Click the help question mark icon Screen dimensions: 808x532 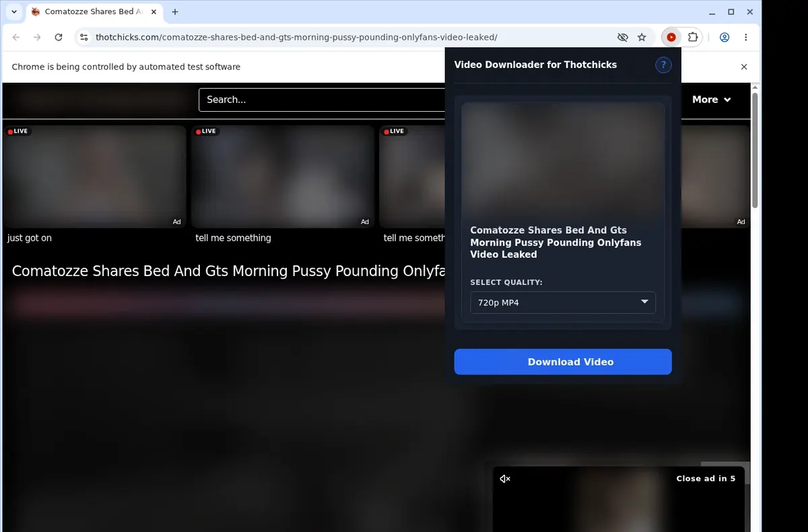(x=663, y=65)
